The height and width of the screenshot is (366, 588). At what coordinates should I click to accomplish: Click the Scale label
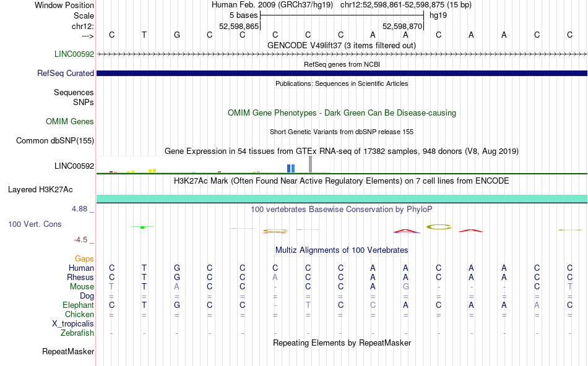[x=84, y=15]
